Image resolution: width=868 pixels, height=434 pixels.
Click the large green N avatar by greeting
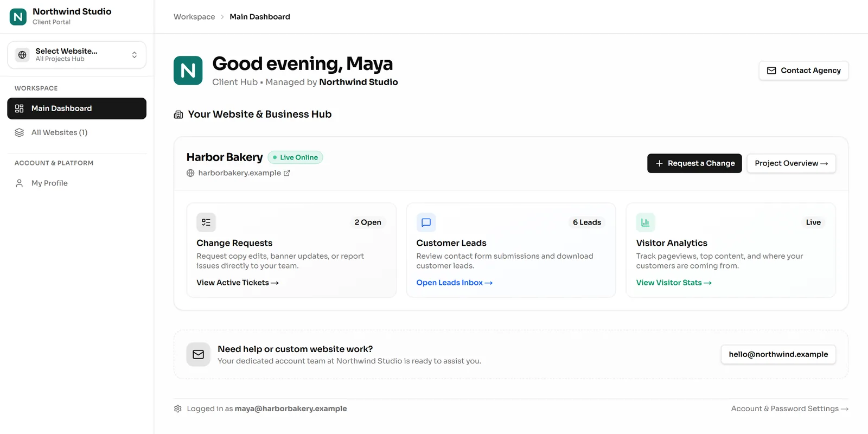188,71
